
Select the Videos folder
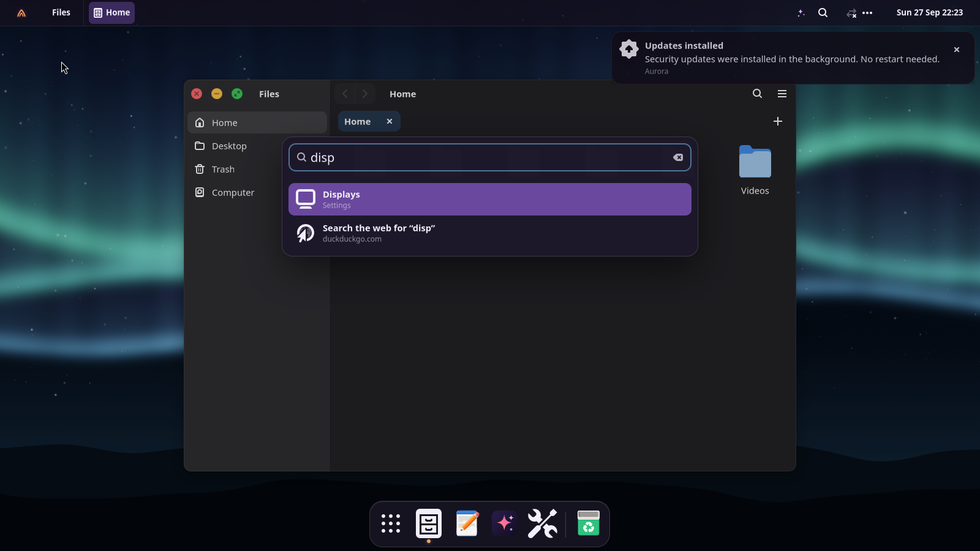click(x=755, y=171)
